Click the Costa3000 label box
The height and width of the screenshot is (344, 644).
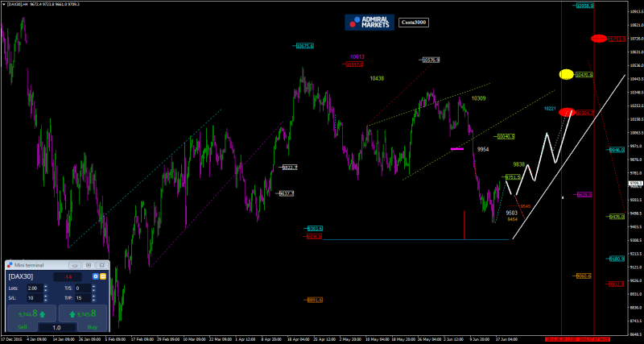[413, 23]
